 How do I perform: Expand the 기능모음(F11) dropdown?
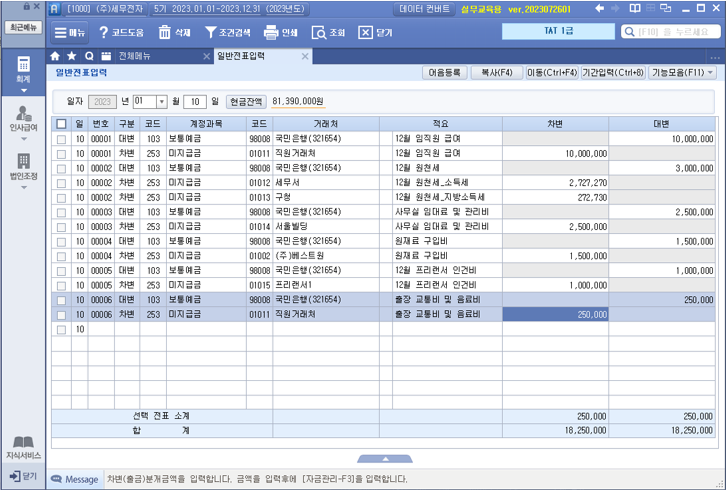(710, 72)
